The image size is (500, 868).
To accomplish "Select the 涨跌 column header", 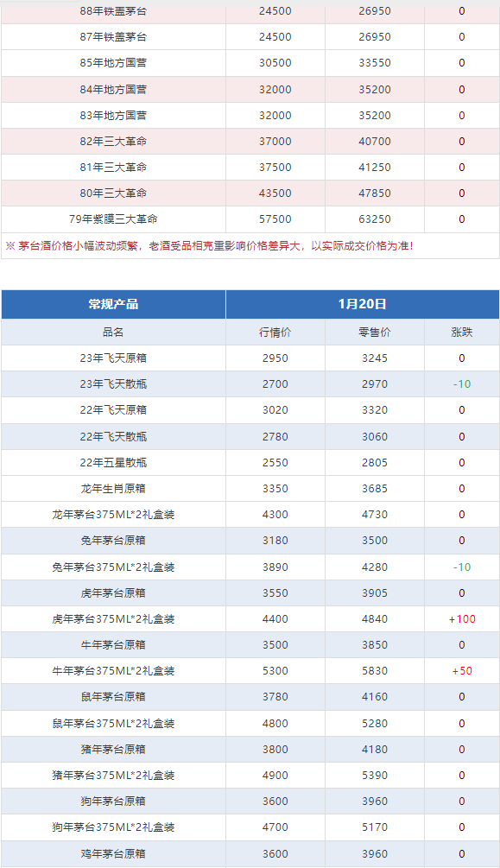I will pyautogui.click(x=462, y=333).
